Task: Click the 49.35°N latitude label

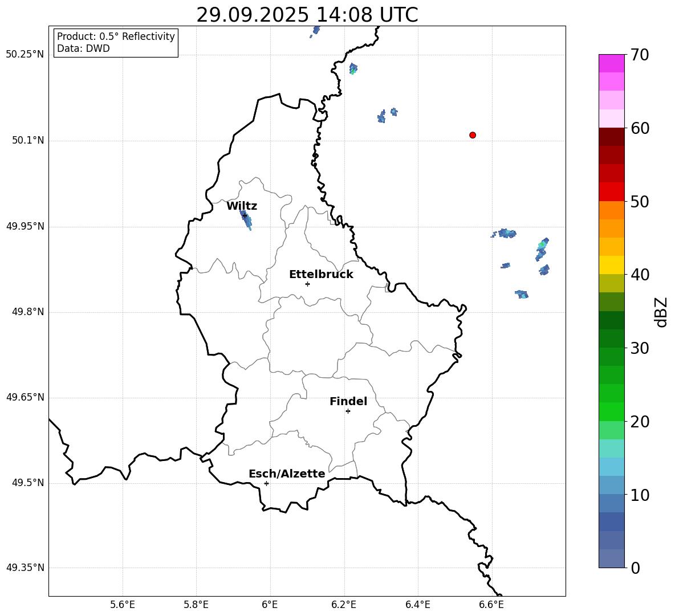Action: (25, 568)
